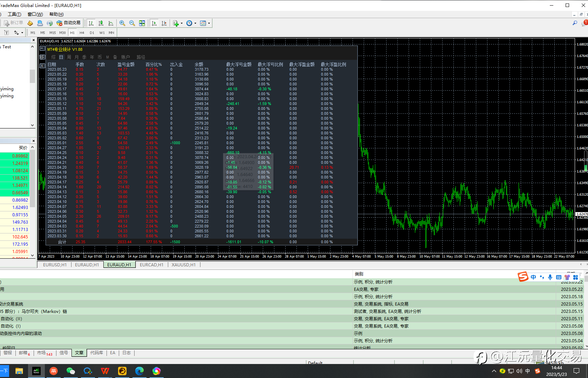588x378 pixels.
Task: Select the 综 summary tab in statistics panel
Action: tap(54, 57)
